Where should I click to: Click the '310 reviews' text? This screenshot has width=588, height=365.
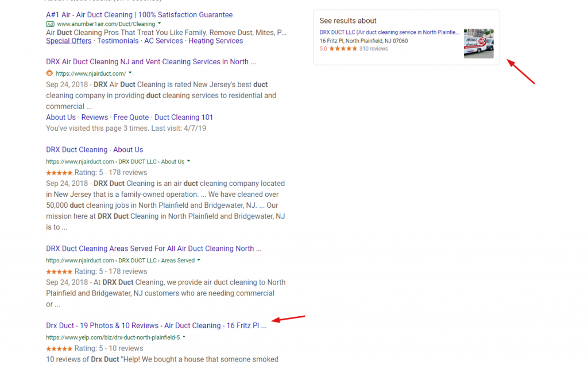tap(373, 49)
